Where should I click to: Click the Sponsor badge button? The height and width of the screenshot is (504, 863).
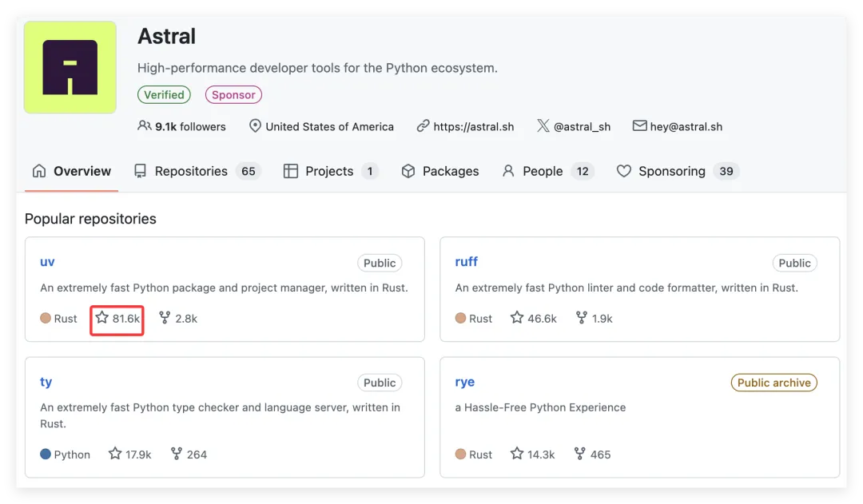[233, 94]
